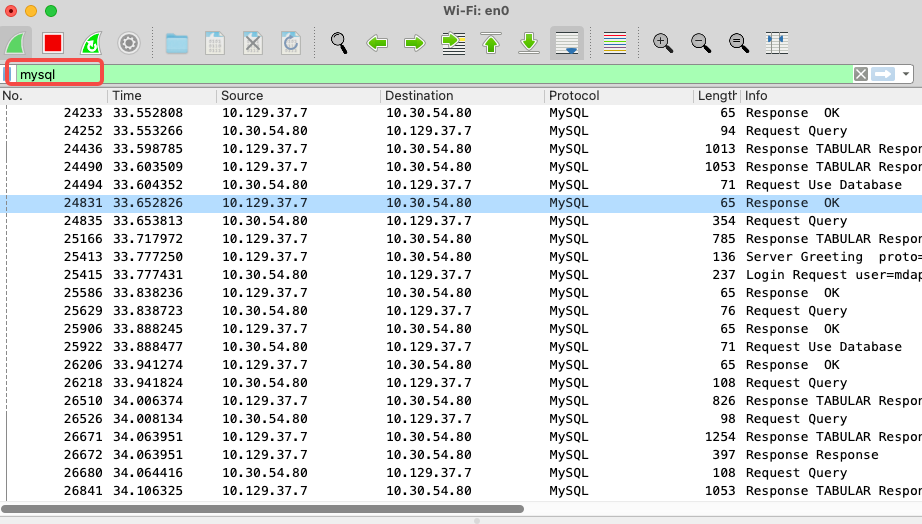Select packet 25906 Response OK

coord(461,329)
